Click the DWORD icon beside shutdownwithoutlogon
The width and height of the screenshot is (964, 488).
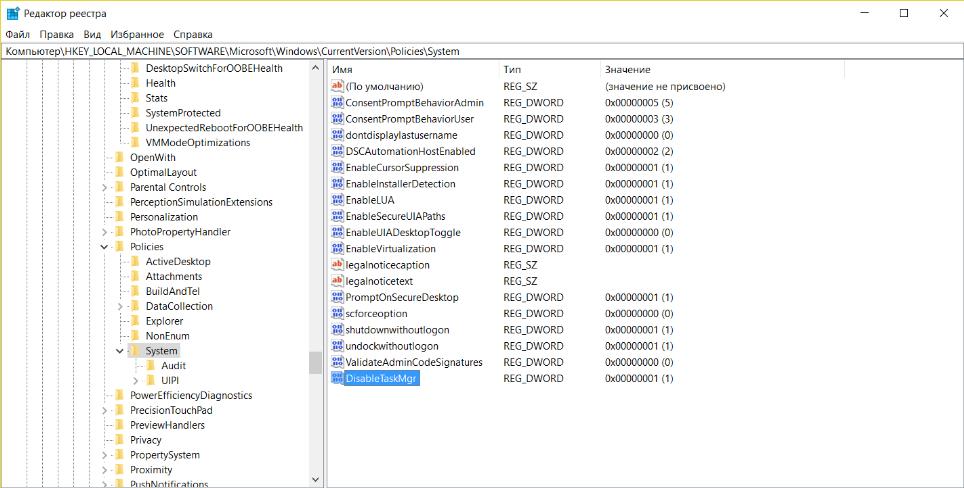(337, 329)
